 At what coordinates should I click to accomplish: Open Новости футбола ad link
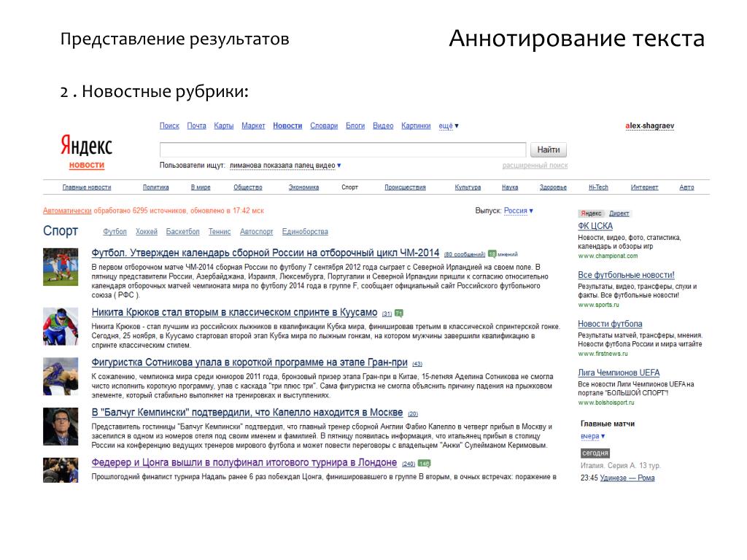[x=610, y=324]
